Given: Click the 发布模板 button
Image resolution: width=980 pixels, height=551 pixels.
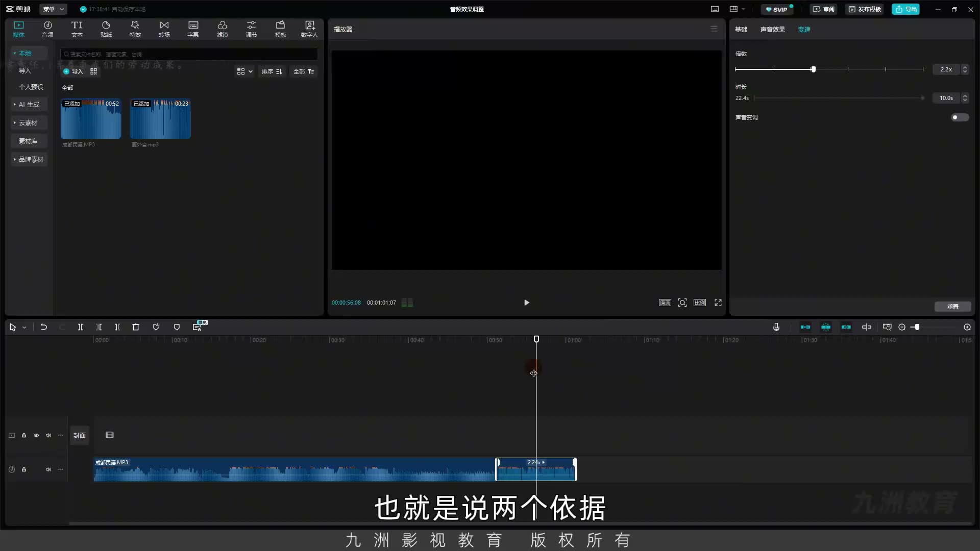Looking at the screenshot, I should tap(865, 9).
